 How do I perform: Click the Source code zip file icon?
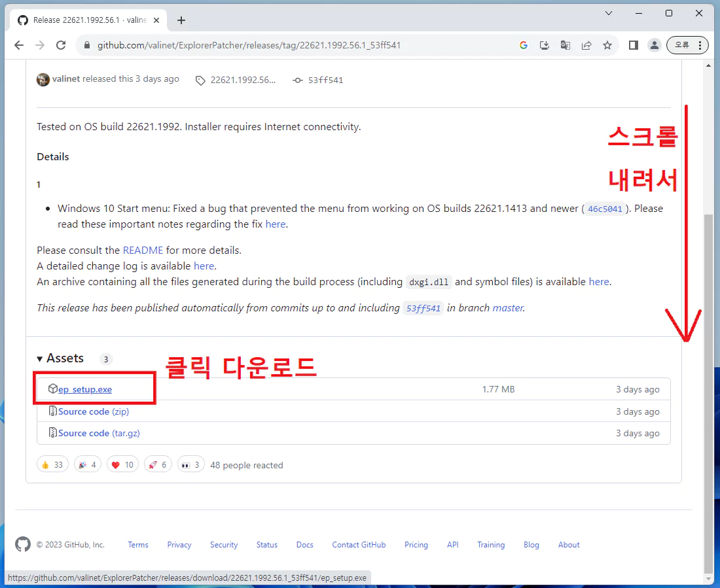53,411
